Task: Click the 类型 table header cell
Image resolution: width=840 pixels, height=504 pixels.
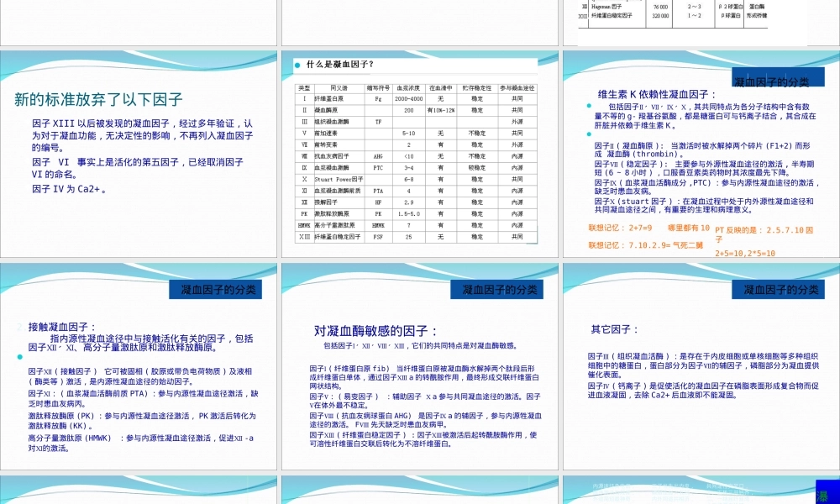Action: (304, 88)
